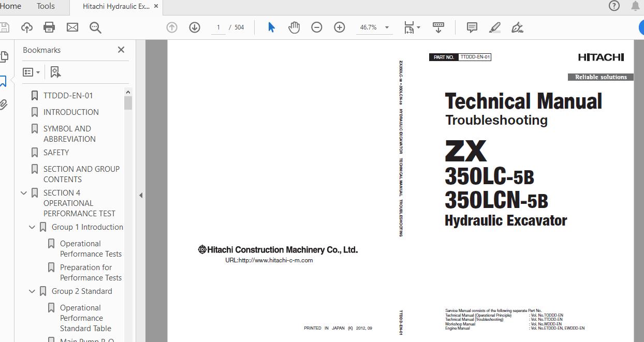Add new bookmark icon
Screen dimensions: 644x342
(55, 72)
